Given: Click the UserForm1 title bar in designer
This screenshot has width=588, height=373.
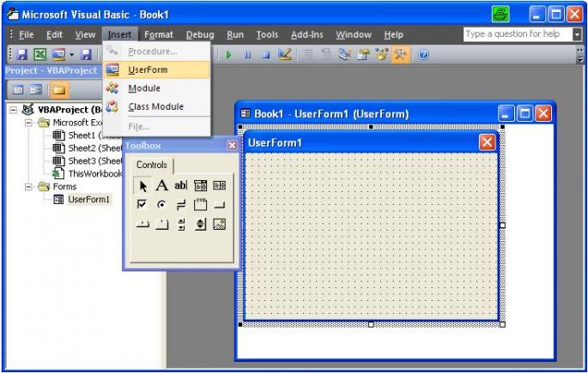Looking at the screenshot, I should [371, 142].
